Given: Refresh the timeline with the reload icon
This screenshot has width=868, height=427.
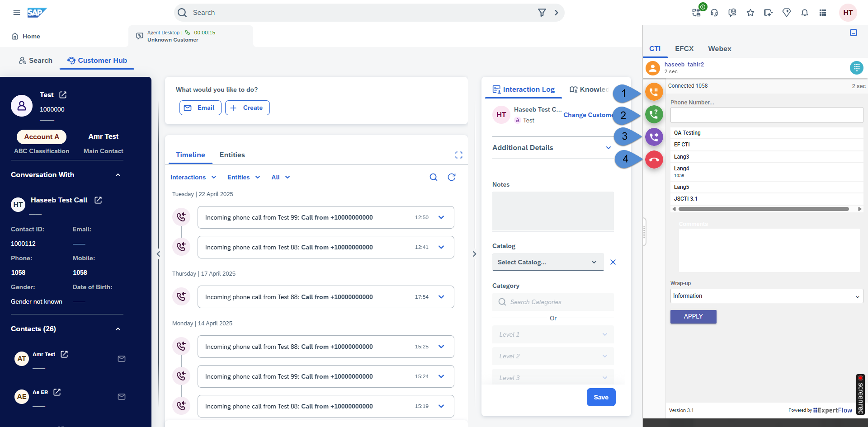Looking at the screenshot, I should tap(451, 177).
